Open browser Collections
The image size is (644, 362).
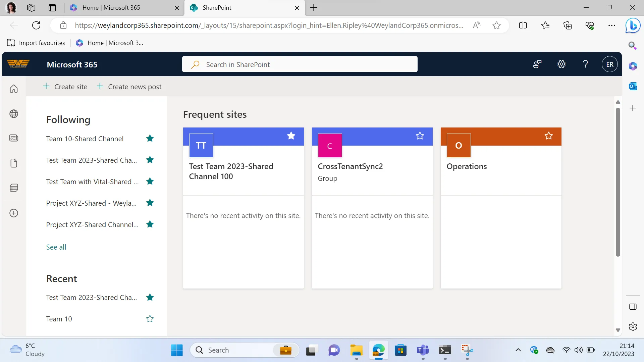click(x=568, y=25)
